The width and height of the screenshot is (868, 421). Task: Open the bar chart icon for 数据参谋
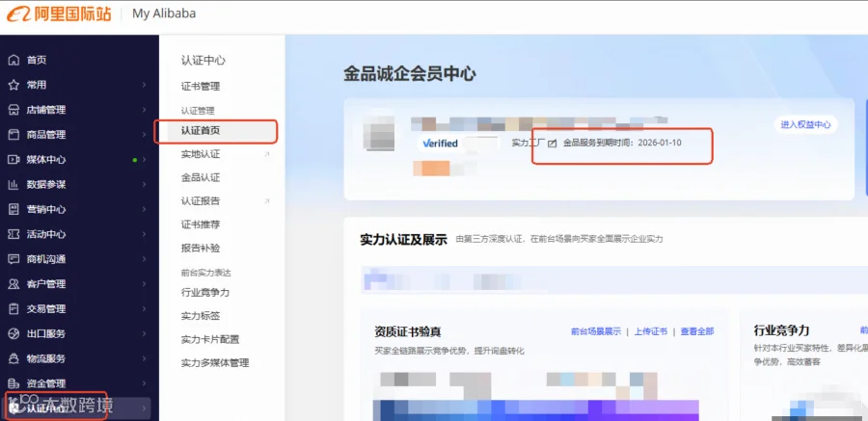coord(14,184)
